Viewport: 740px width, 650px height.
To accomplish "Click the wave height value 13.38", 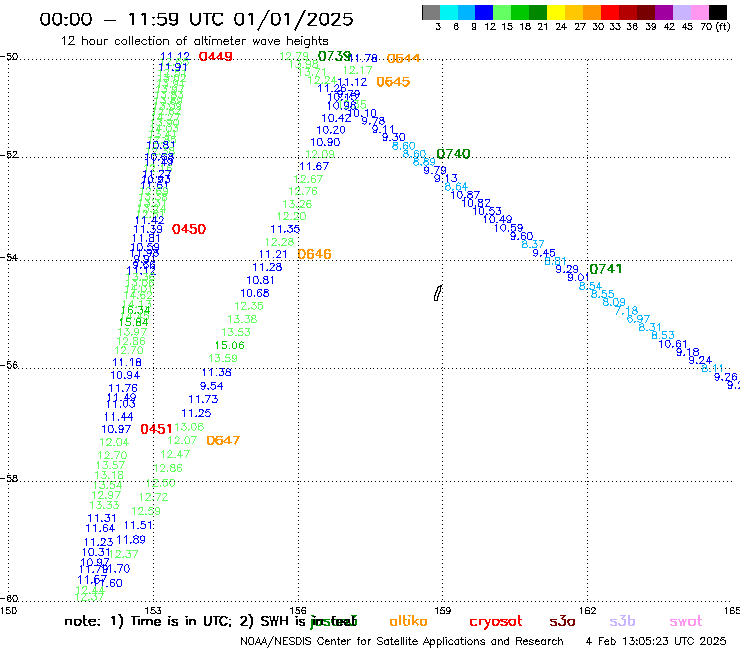I will 242,319.
